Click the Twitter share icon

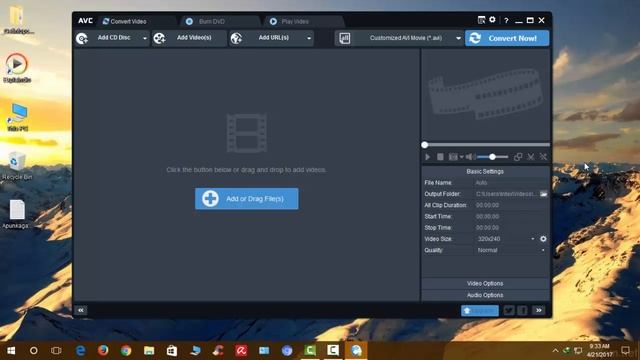(x=509, y=311)
